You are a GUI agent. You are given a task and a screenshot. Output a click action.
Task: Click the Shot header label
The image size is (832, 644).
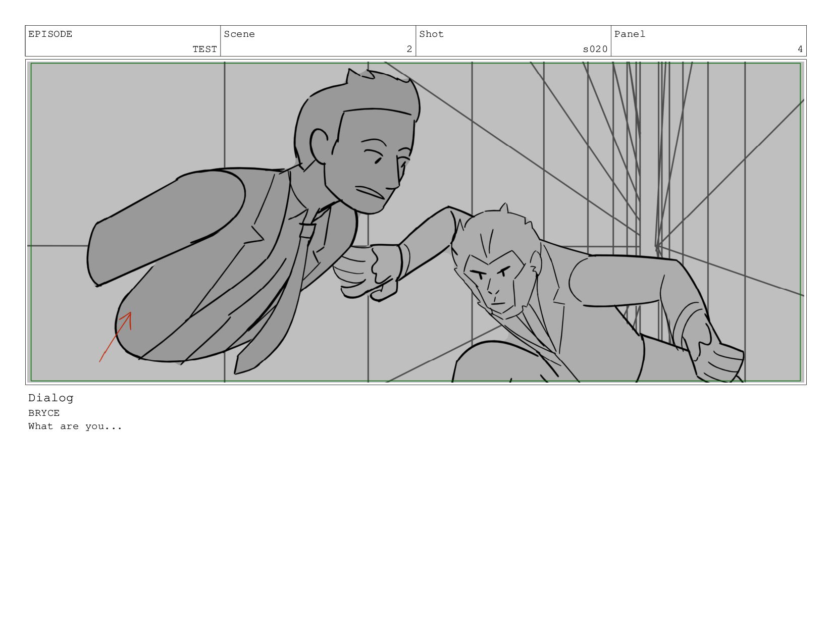coord(431,34)
